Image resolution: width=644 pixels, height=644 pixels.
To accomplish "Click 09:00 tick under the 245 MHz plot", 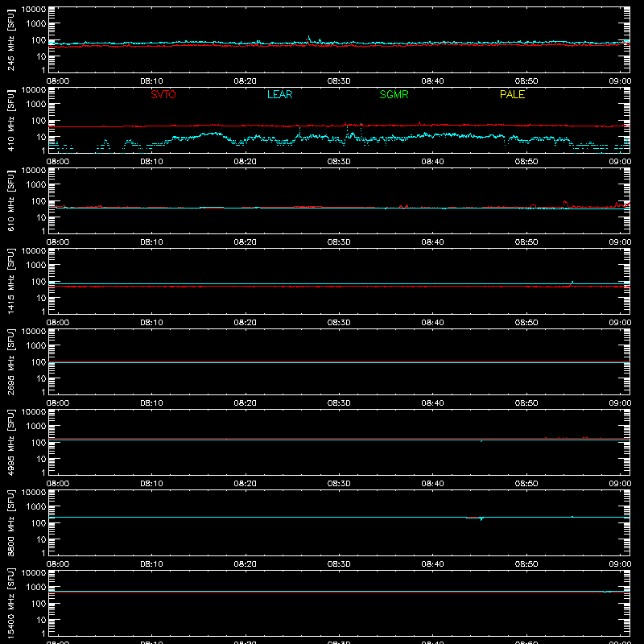I will pos(620,81).
